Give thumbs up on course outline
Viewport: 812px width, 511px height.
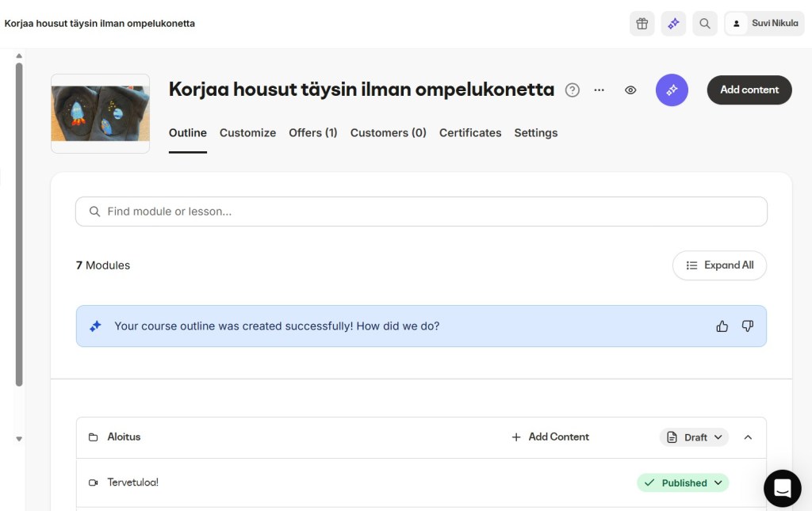point(722,326)
